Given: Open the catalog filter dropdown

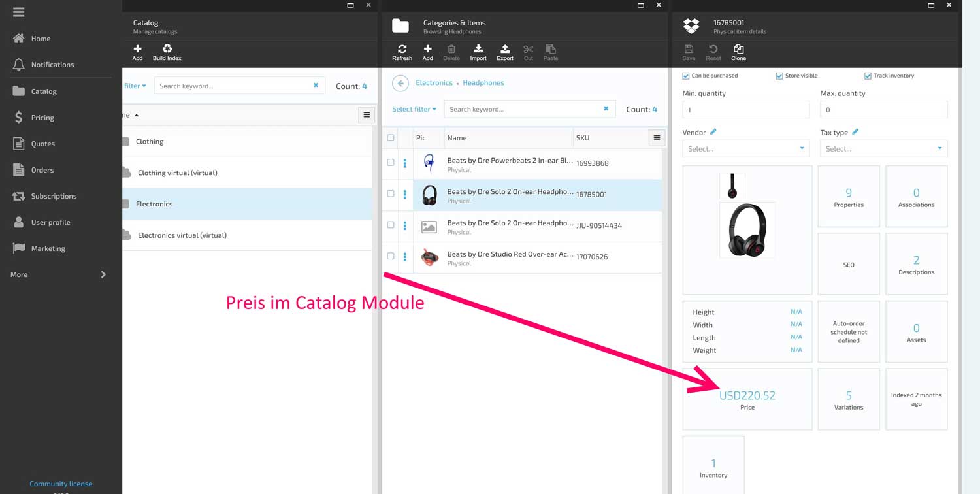Looking at the screenshot, I should coord(135,86).
